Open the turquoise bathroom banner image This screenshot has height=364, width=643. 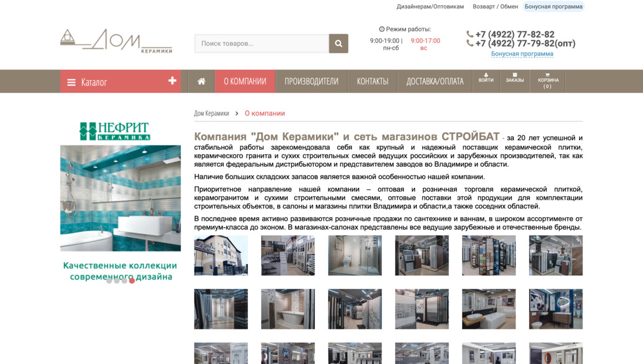tap(120, 198)
